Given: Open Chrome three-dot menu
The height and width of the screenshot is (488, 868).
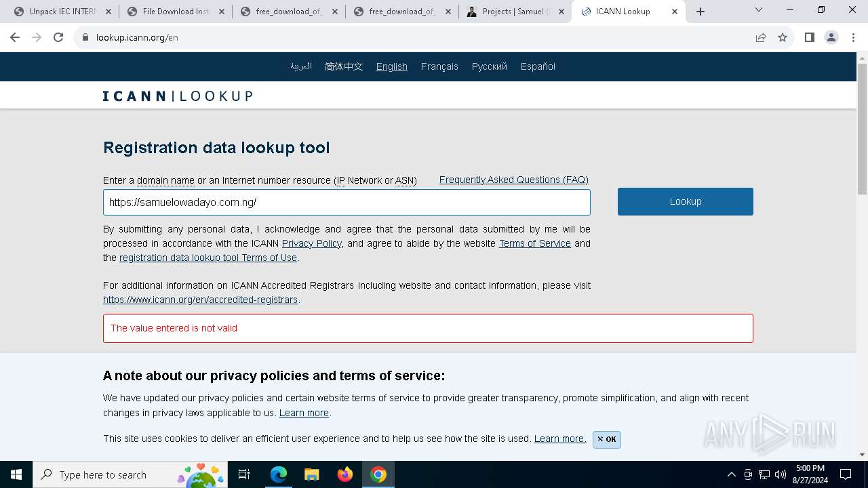Looking at the screenshot, I should click(x=853, y=37).
